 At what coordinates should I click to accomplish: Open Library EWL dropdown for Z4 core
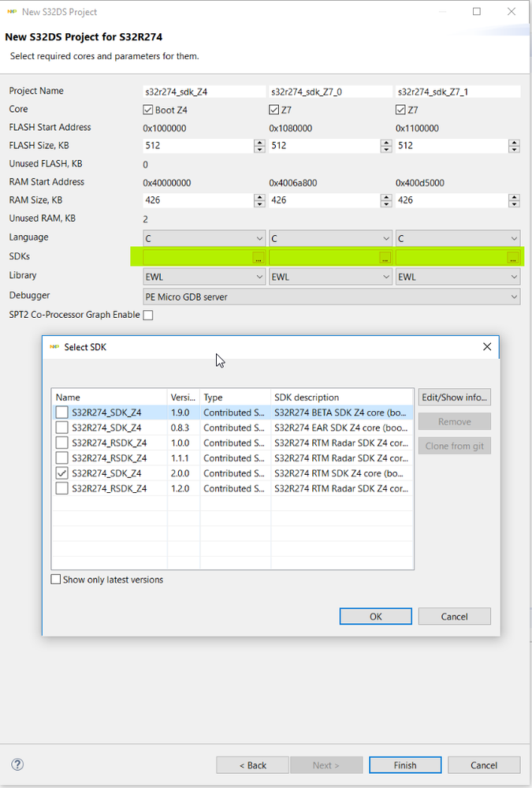204,276
